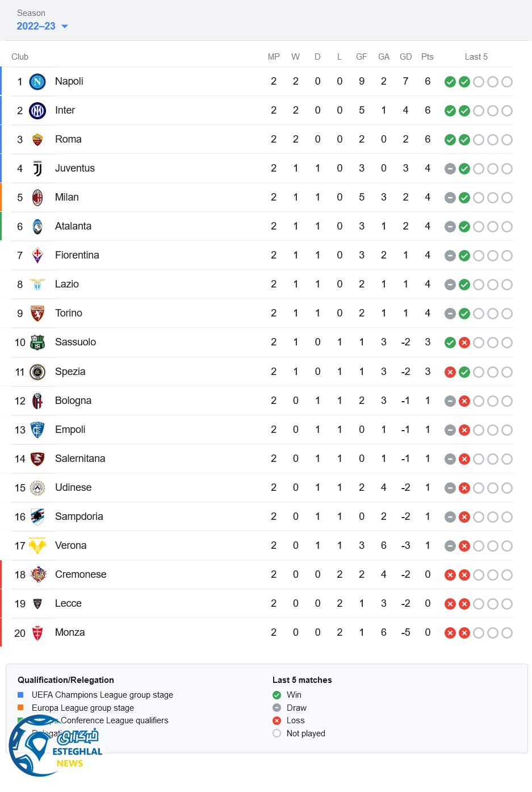Click the Juventus club logo
The height and width of the screenshot is (792, 532).
pyautogui.click(x=37, y=169)
